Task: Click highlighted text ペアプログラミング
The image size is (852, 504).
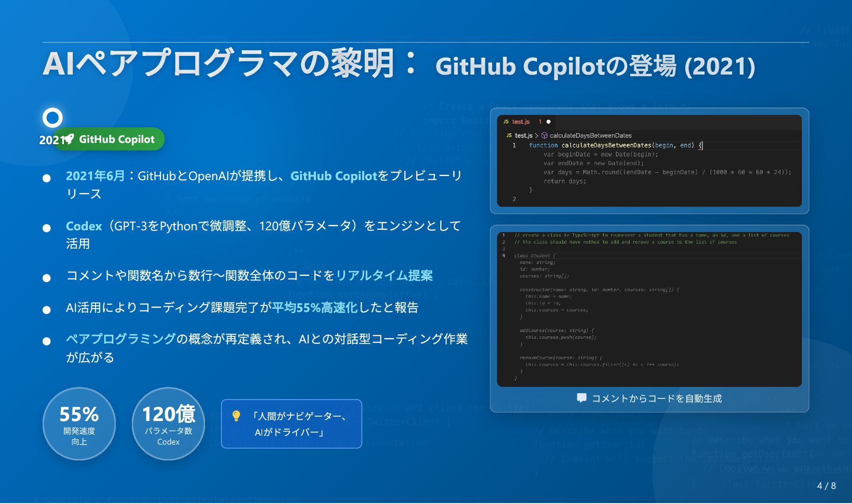Action: pyautogui.click(x=121, y=339)
